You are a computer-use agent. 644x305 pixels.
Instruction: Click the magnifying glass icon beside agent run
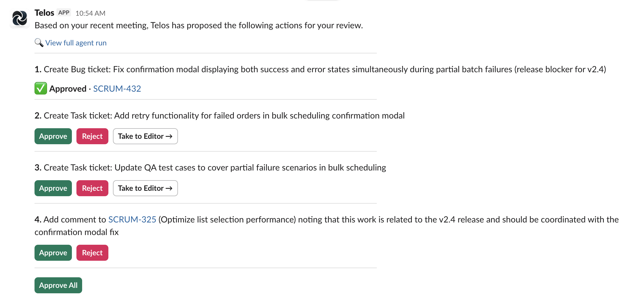[x=39, y=43]
